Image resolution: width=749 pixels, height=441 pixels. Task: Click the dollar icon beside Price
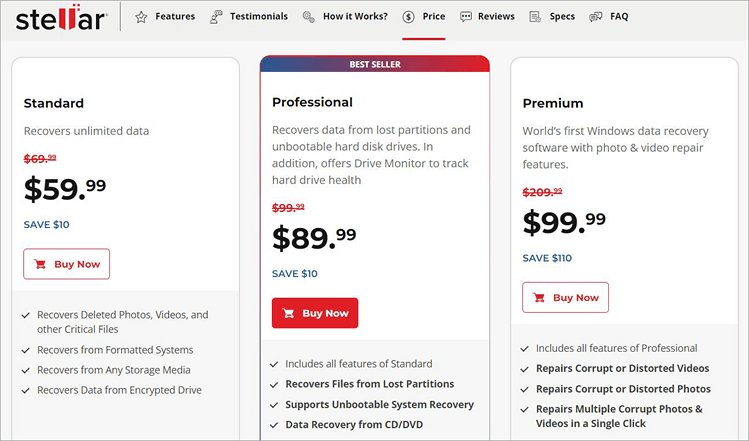[409, 17]
